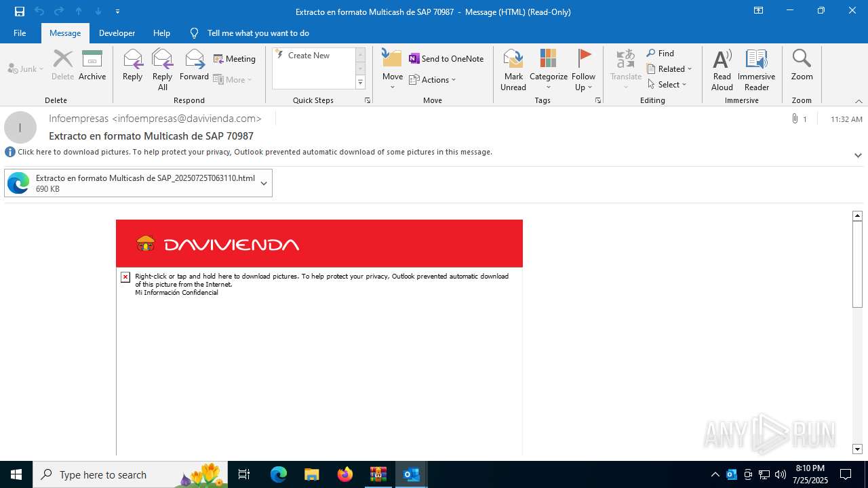The image size is (868, 488).
Task: Launch Microsoft Edge from taskbar
Action: click(x=279, y=474)
